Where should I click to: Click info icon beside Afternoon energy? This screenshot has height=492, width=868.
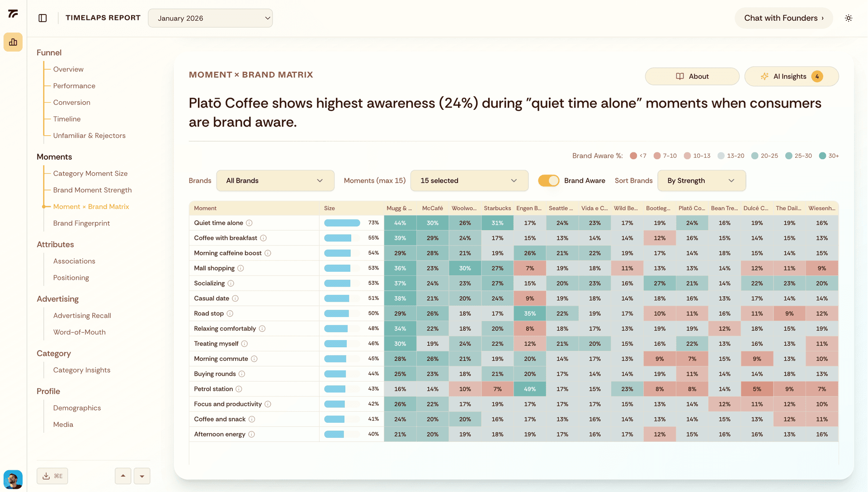[251, 434]
